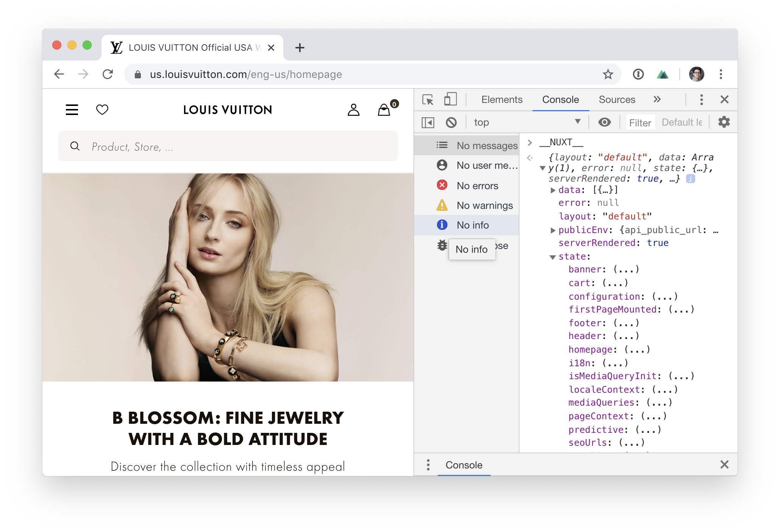Click 'Discover the collection with timeless appeal'

pos(228,467)
